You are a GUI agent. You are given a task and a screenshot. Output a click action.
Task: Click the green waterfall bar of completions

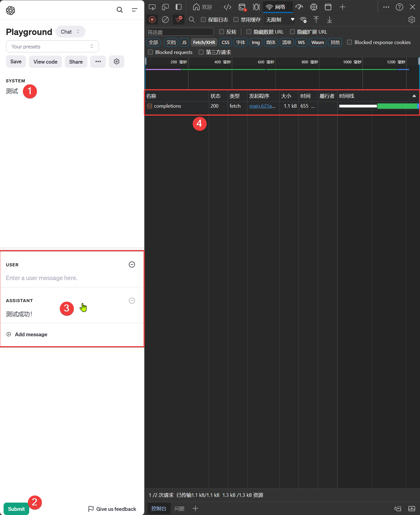pyautogui.click(x=397, y=106)
